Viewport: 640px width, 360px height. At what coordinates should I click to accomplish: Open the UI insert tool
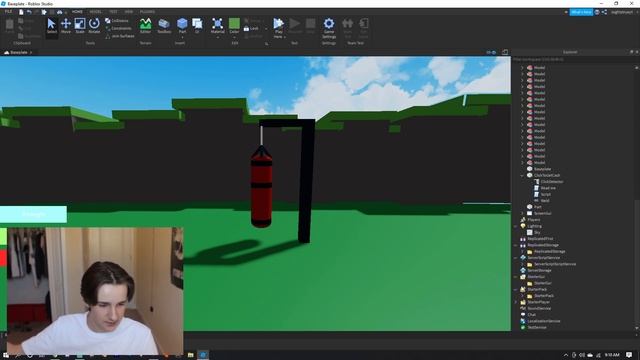point(197,26)
